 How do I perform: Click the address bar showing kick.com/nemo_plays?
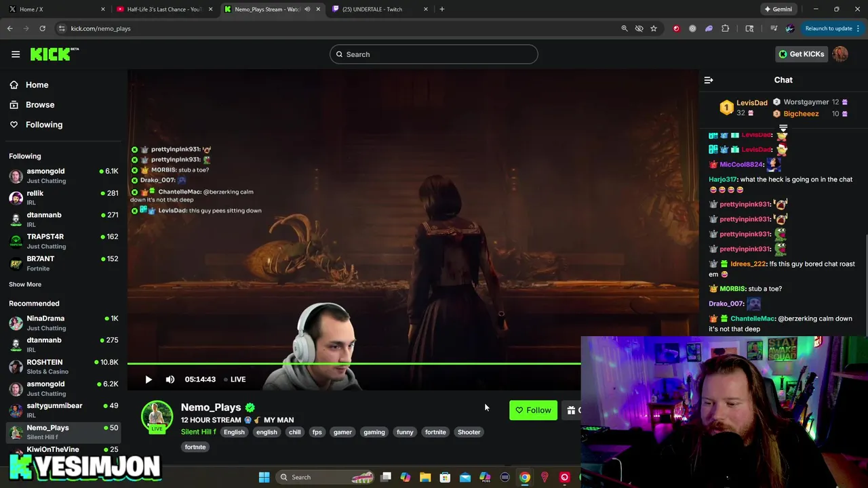click(x=100, y=28)
